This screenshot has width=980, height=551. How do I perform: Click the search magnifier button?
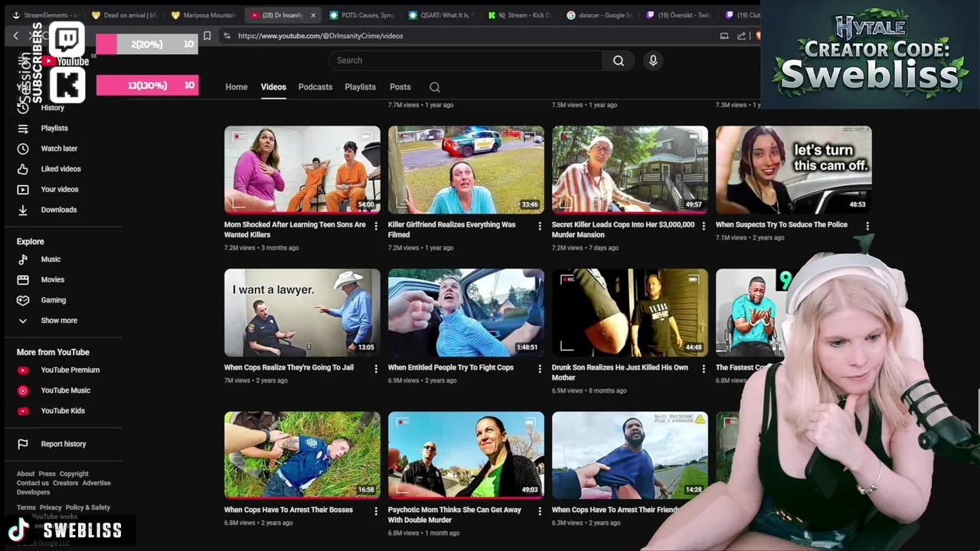(x=618, y=60)
